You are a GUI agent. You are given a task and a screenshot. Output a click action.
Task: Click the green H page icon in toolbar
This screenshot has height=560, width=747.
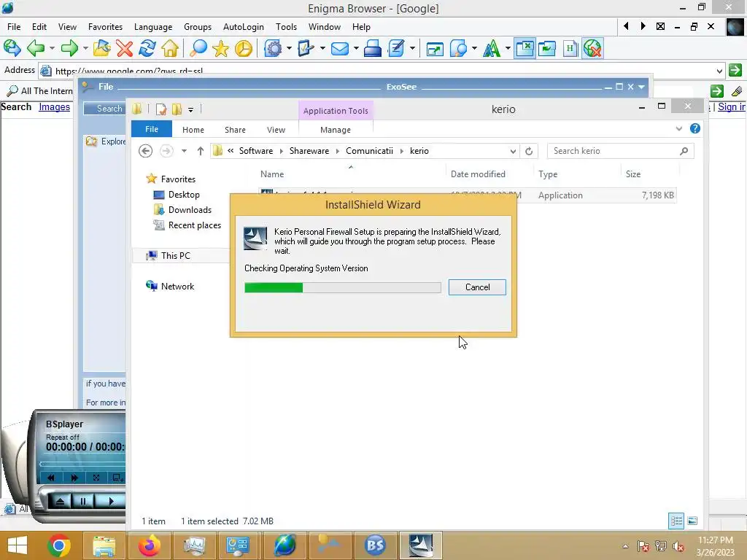570,48
